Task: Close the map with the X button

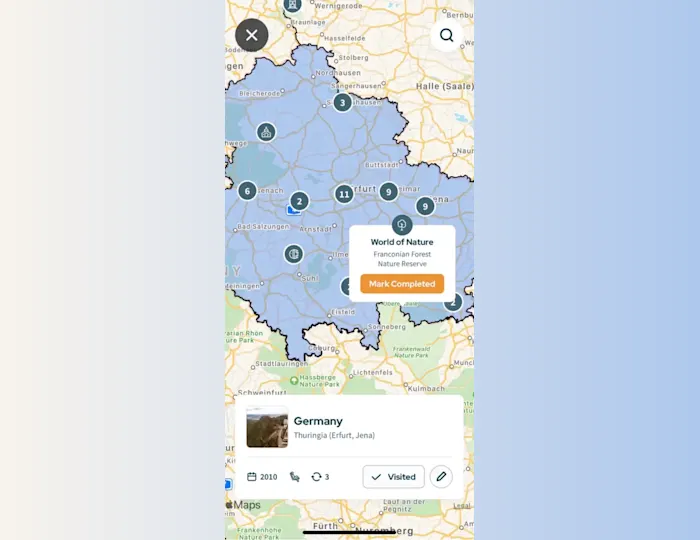Action: pyautogui.click(x=252, y=35)
